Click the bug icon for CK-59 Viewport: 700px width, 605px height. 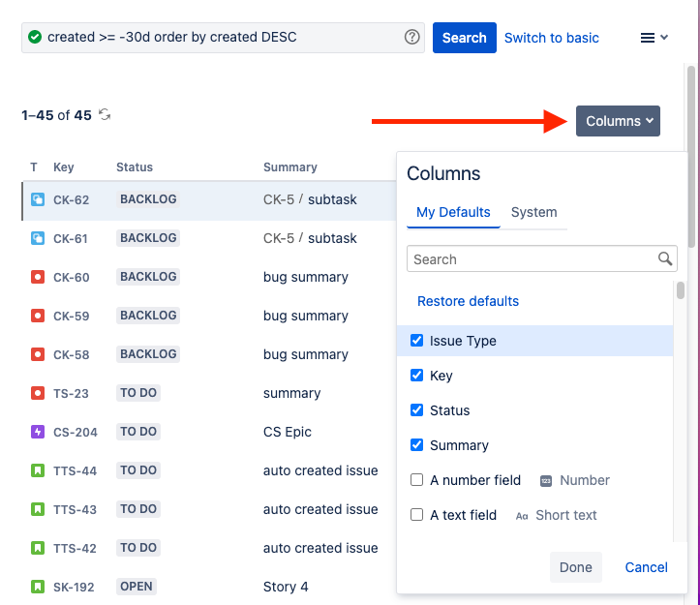click(x=38, y=316)
